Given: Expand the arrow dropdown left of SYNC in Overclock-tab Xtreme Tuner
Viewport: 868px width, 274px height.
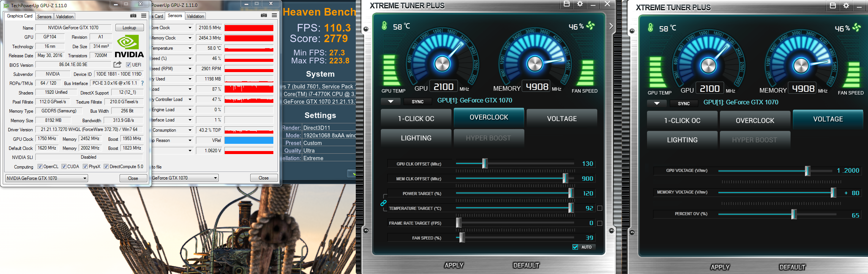Looking at the screenshot, I should tap(391, 101).
